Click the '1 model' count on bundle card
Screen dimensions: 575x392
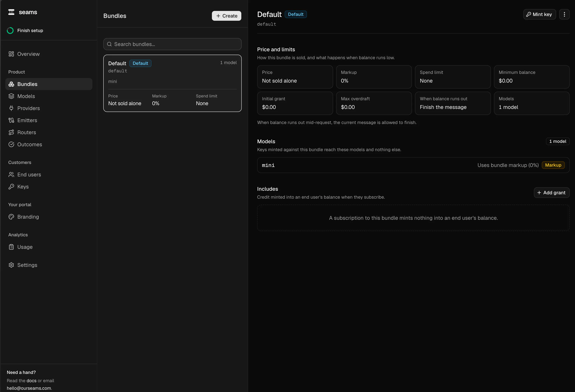(228, 63)
